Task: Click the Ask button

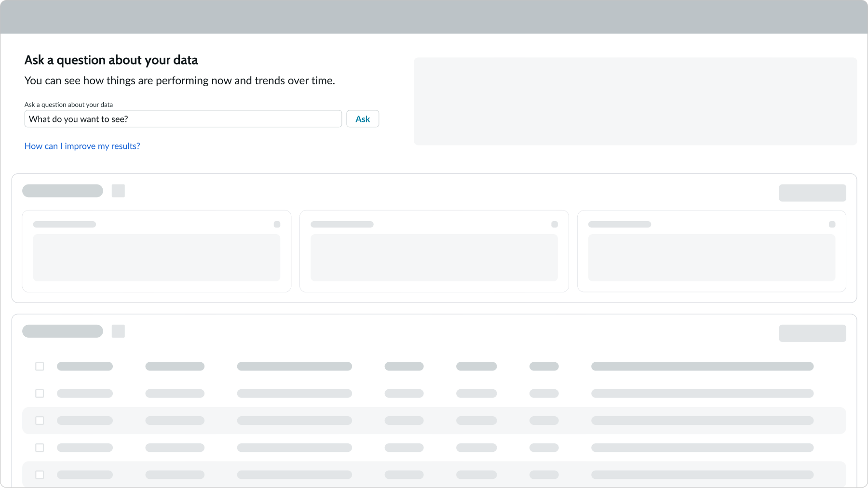Action: coord(363,119)
